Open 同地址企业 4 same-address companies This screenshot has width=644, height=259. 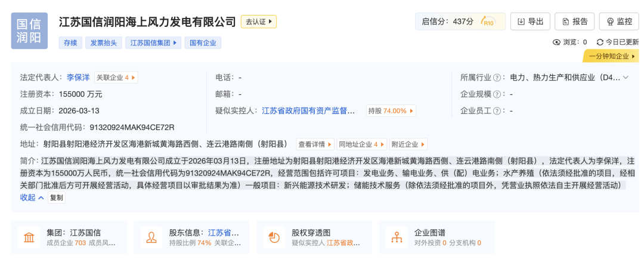pyautogui.click(x=361, y=144)
